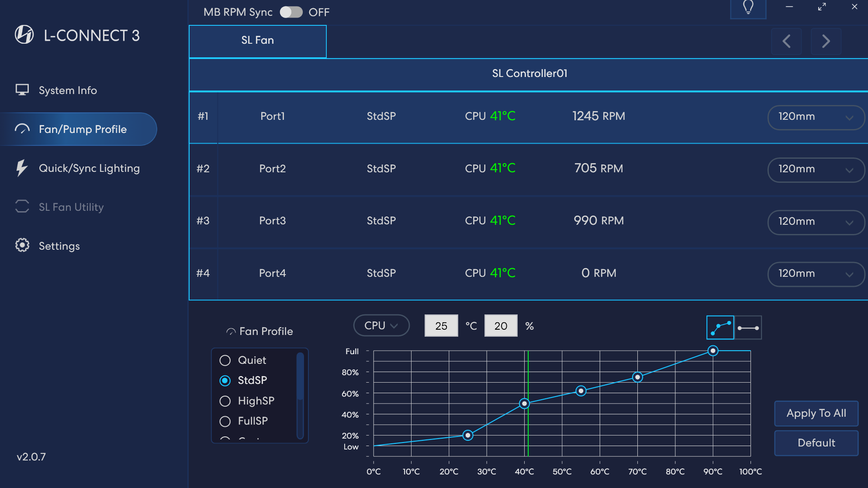Click the L-Connect 3 logo icon

[24, 35]
